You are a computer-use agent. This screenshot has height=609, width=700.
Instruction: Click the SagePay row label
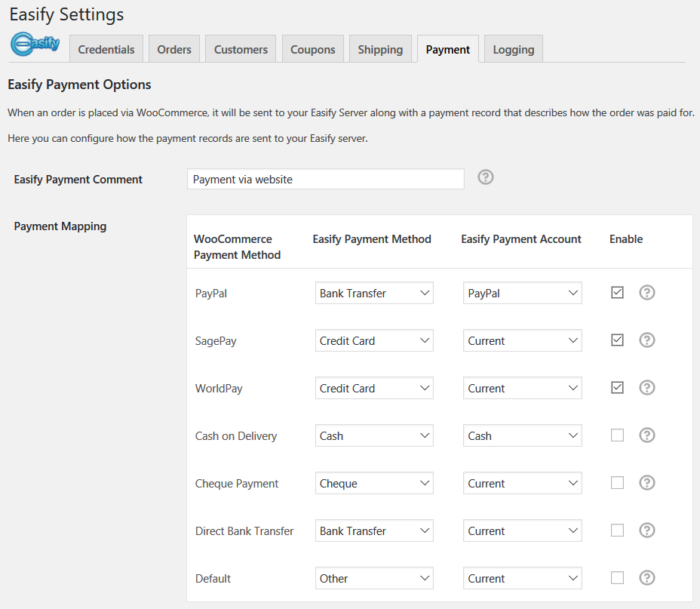(216, 341)
